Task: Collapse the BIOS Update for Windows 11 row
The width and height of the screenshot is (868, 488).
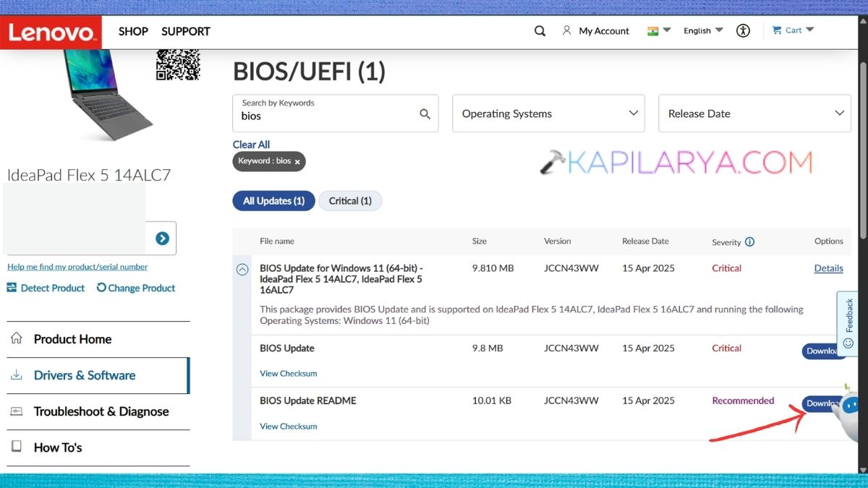Action: tap(243, 269)
